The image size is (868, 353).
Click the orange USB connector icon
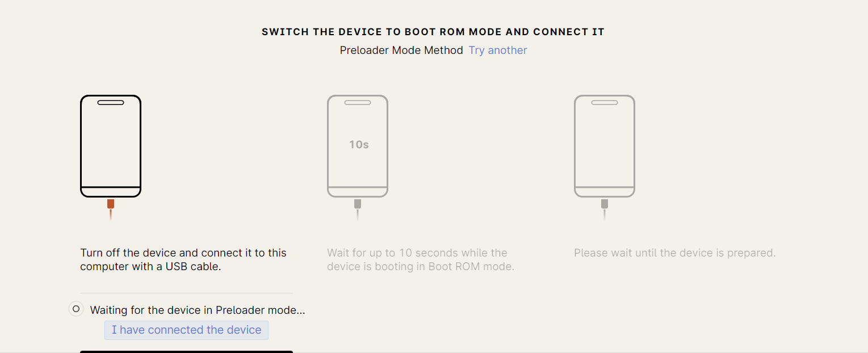[x=111, y=204]
